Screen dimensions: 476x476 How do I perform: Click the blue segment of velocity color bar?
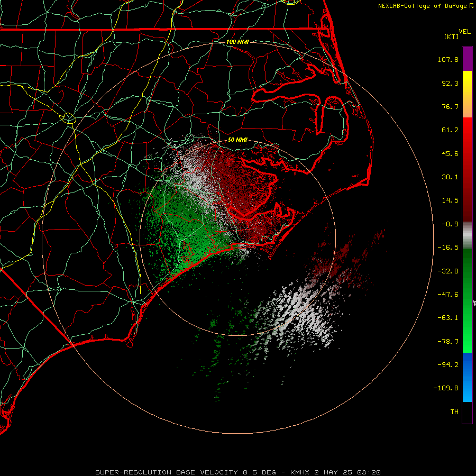467,377
